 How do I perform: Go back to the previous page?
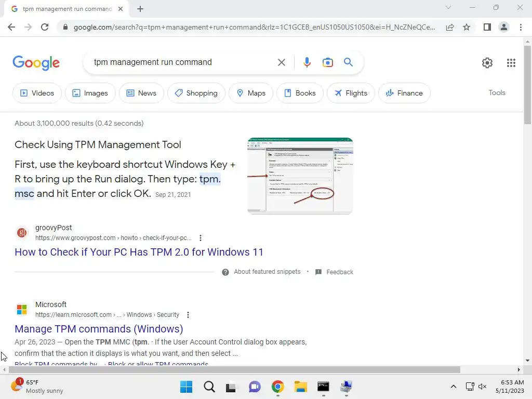[x=11, y=27]
